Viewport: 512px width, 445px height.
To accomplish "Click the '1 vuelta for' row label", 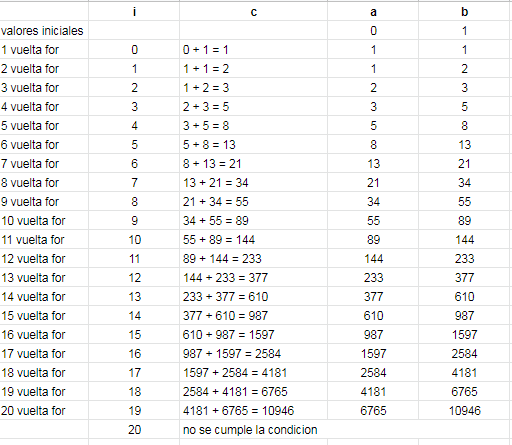I will [44, 49].
